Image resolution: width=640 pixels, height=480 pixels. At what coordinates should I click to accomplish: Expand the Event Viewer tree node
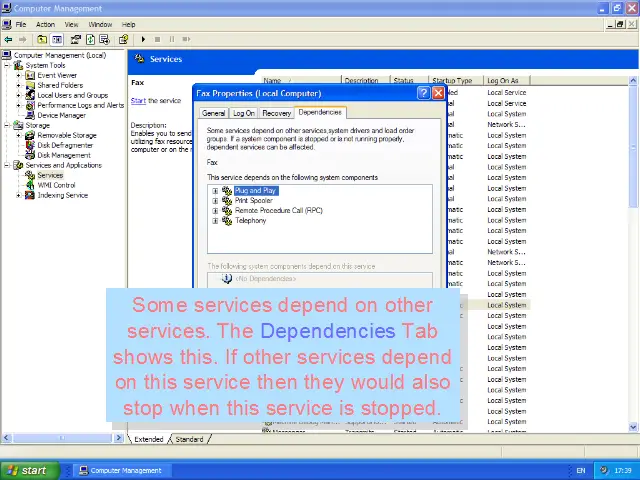click(x=18, y=76)
